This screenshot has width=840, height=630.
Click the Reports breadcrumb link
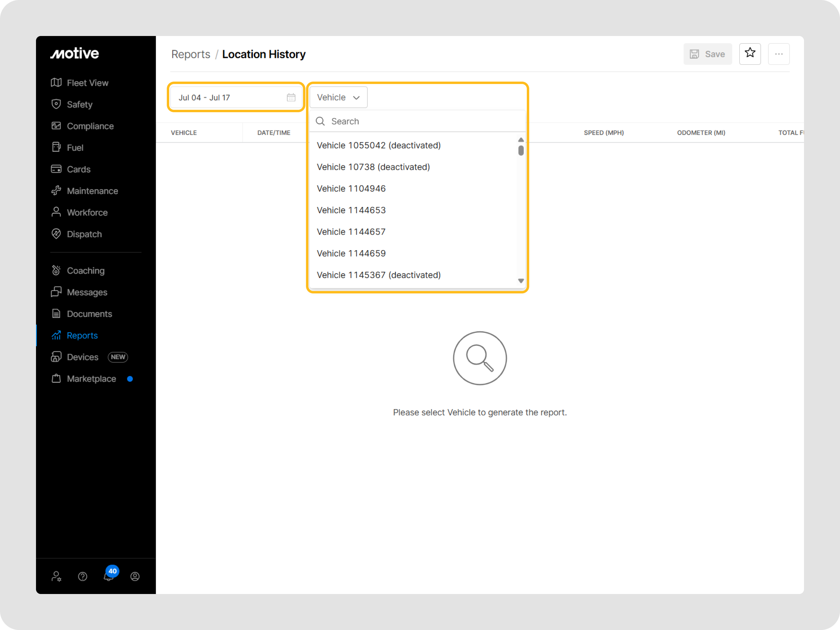pyautogui.click(x=190, y=54)
